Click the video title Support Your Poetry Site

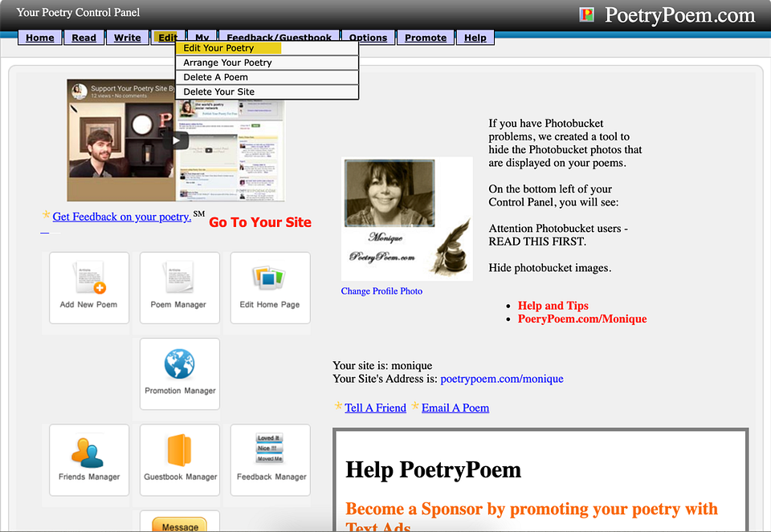coord(133,88)
